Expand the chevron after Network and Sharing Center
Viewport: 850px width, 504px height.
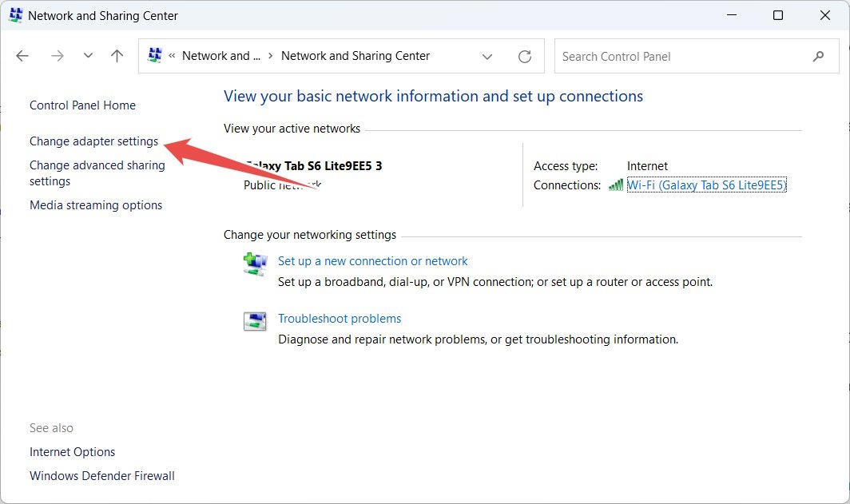click(487, 56)
